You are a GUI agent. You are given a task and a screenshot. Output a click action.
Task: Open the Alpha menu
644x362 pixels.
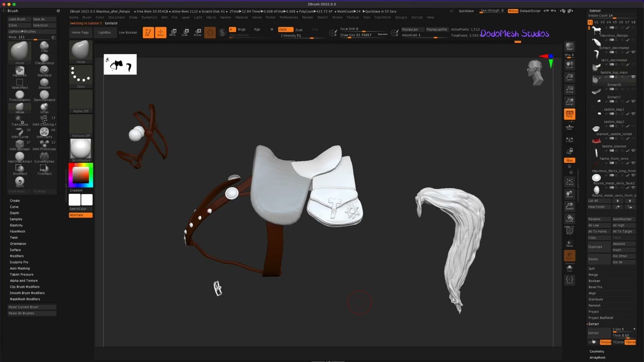click(x=74, y=17)
